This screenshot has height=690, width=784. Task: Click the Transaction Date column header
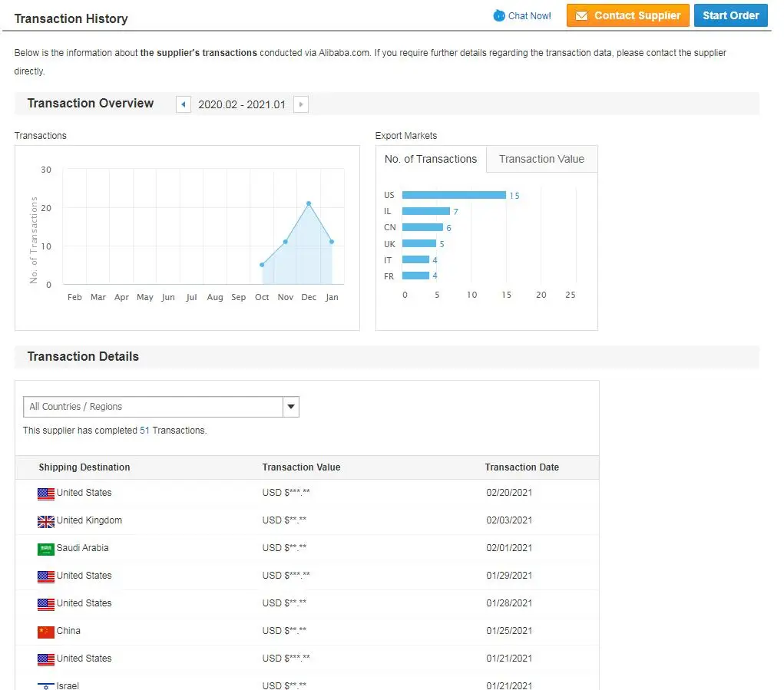[521, 467]
